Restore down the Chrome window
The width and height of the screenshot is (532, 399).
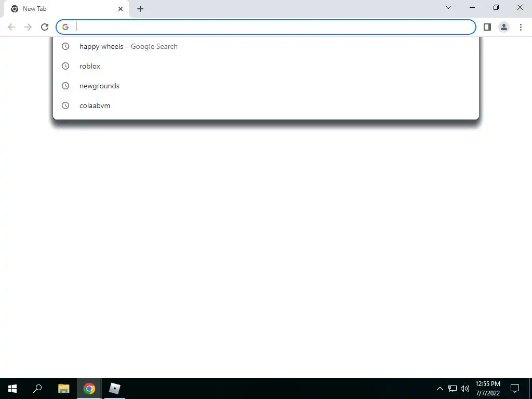point(496,7)
